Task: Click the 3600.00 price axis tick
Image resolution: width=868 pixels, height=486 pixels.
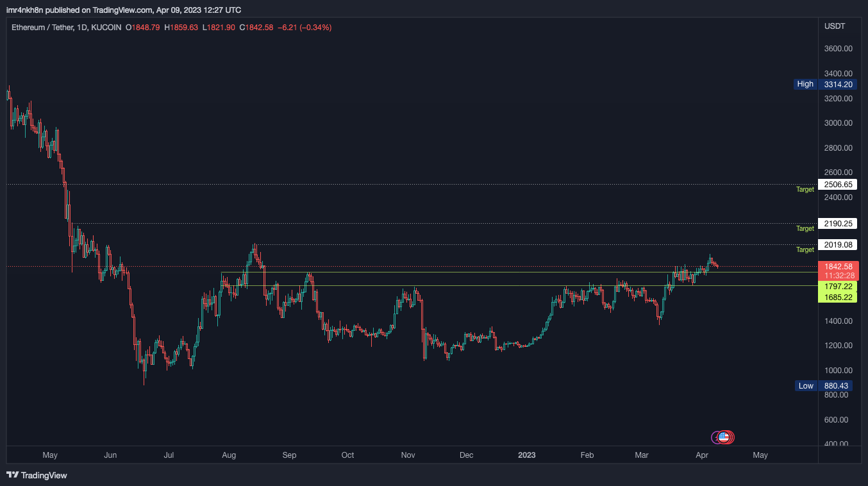Action: 838,49
